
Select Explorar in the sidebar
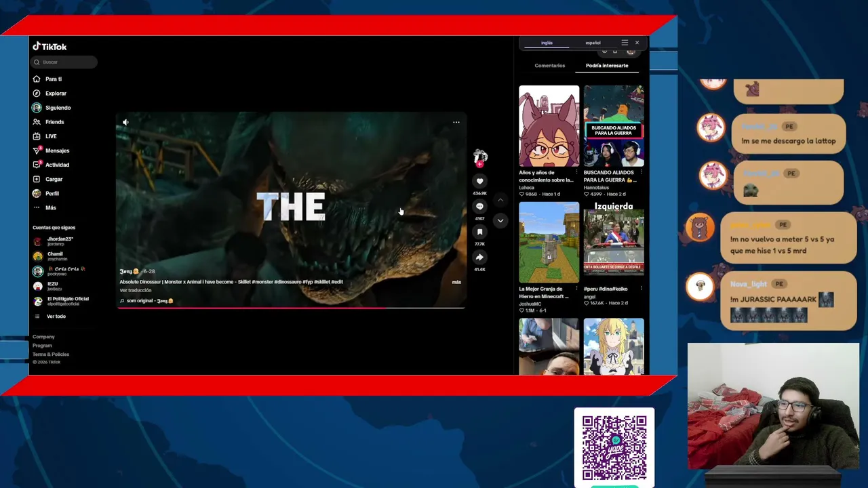pos(56,94)
